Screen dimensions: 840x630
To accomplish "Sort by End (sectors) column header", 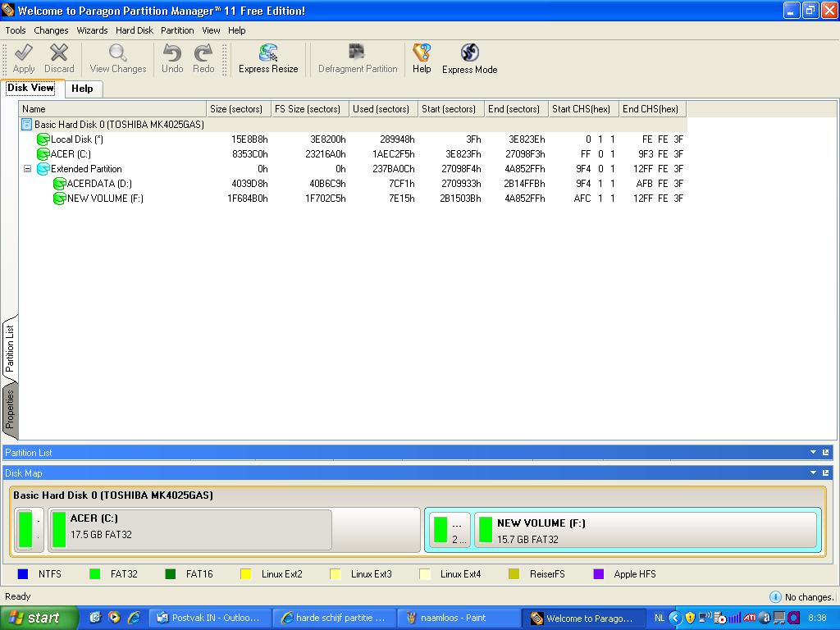I will [517, 109].
